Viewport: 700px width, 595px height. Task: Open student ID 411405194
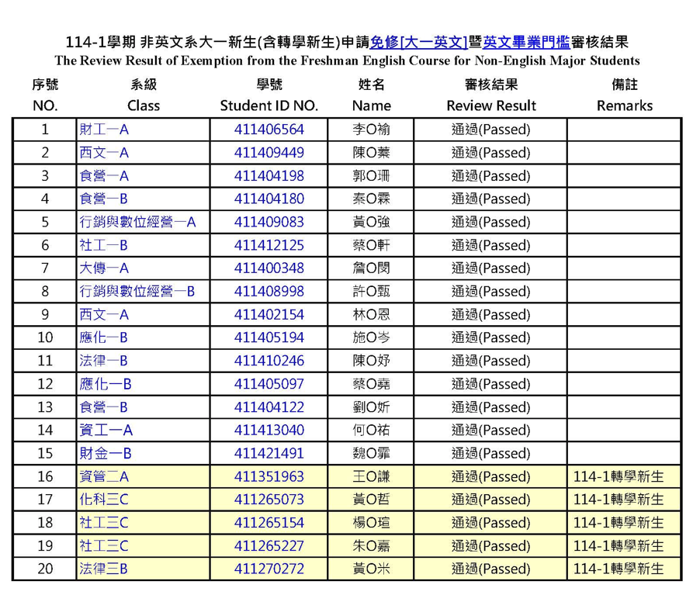(269, 337)
